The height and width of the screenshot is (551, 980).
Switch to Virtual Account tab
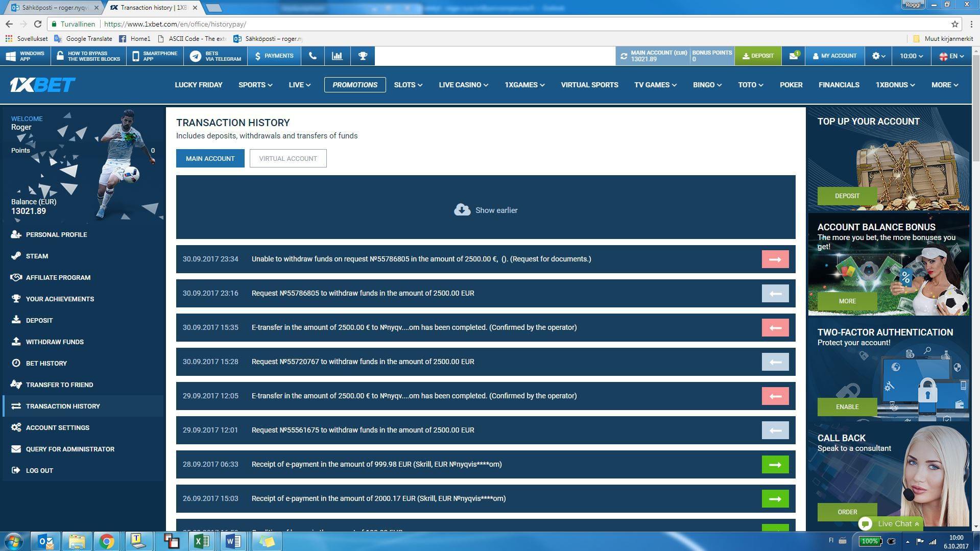click(x=288, y=158)
